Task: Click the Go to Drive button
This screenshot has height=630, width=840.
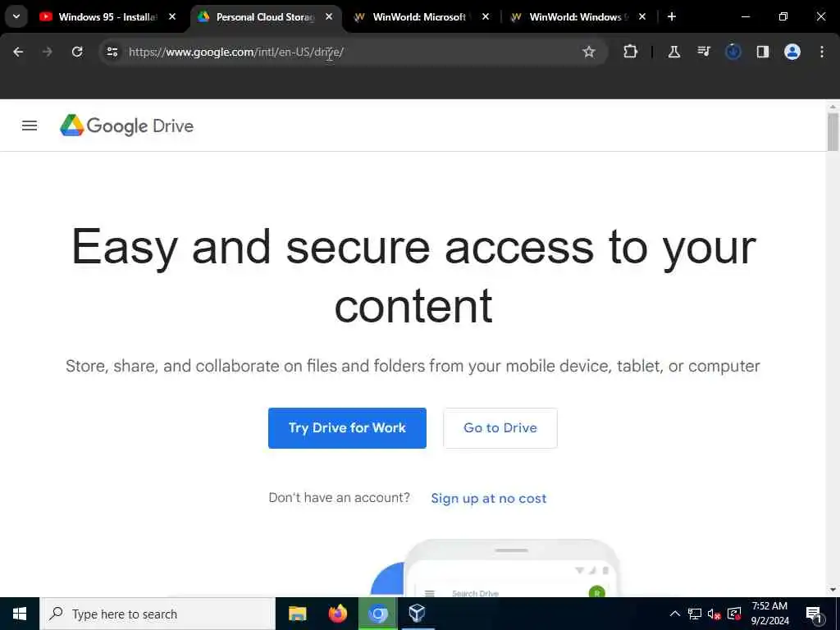Action: 500,428
